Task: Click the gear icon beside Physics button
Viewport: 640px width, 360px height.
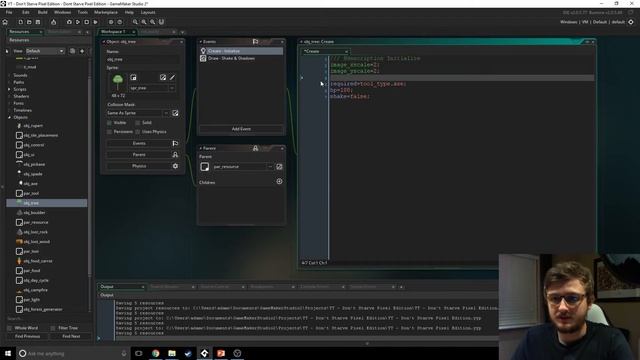Action: tap(175, 166)
